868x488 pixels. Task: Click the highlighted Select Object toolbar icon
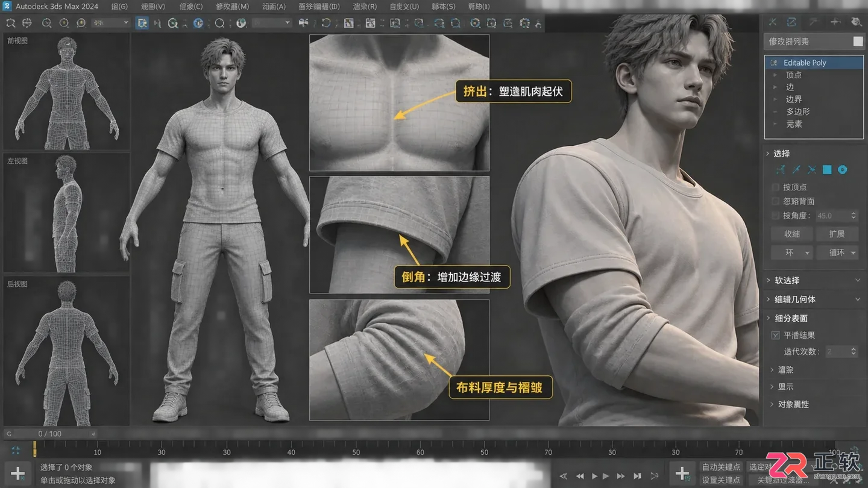coord(142,23)
